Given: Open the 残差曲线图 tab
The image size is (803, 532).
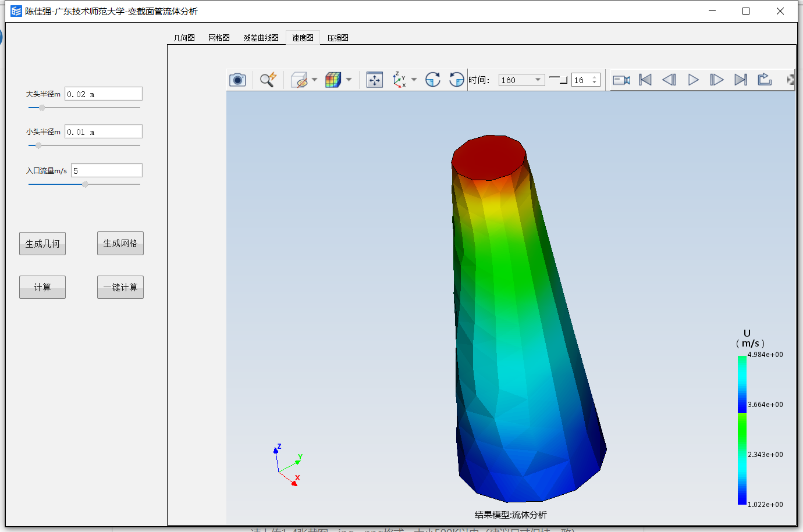Looking at the screenshot, I should coord(261,38).
